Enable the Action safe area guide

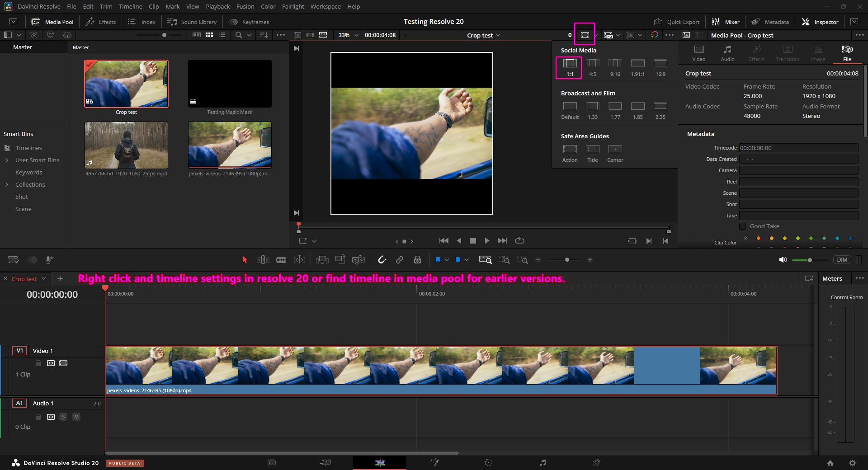(x=570, y=153)
